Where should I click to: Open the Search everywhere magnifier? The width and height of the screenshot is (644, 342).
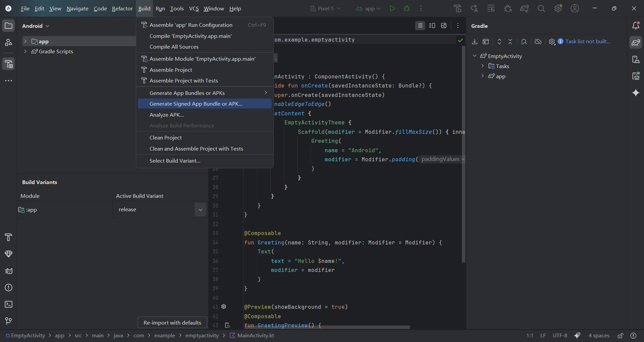(541, 8)
